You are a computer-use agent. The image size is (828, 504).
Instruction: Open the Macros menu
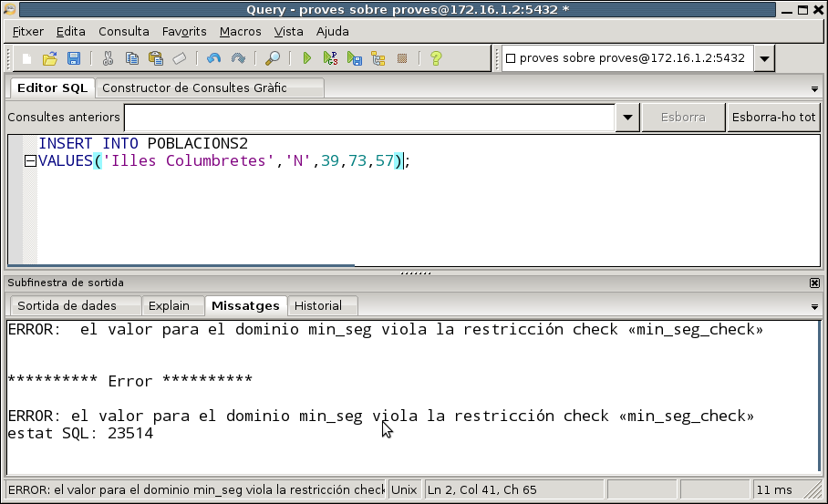[x=240, y=31]
